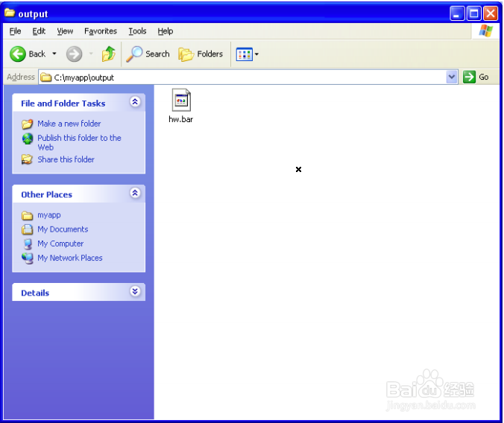Image resolution: width=504 pixels, height=423 pixels.
Task: Click the new folder icon in tasks panel
Action: (x=28, y=124)
